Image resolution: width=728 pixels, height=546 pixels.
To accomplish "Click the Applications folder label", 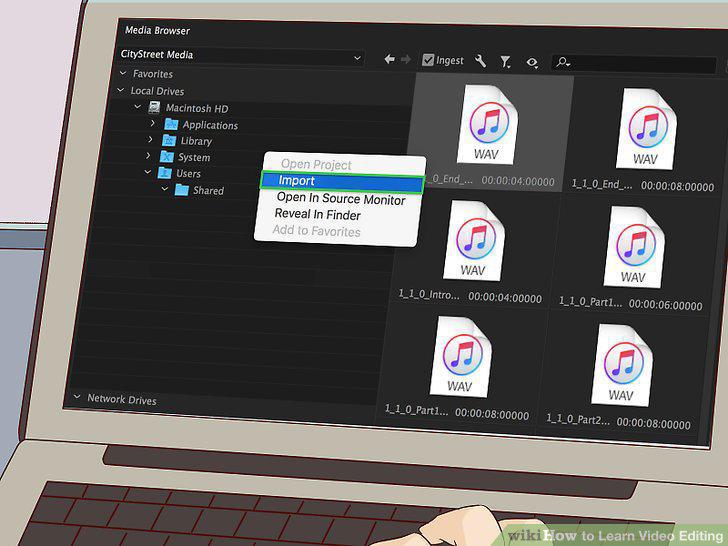I will pos(210,125).
